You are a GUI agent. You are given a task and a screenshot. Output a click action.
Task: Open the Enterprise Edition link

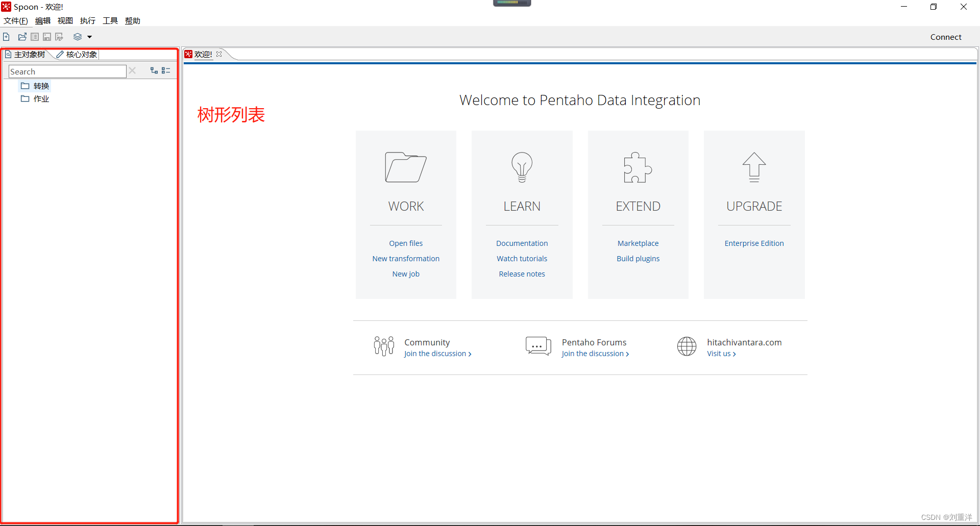754,243
